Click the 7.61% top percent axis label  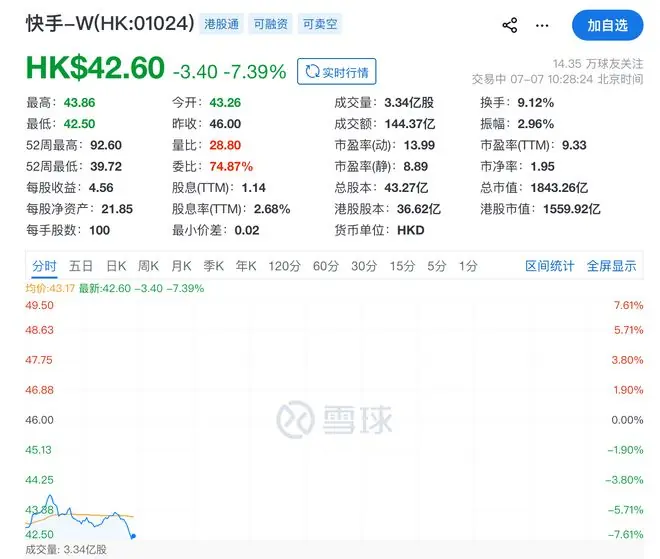click(x=628, y=305)
